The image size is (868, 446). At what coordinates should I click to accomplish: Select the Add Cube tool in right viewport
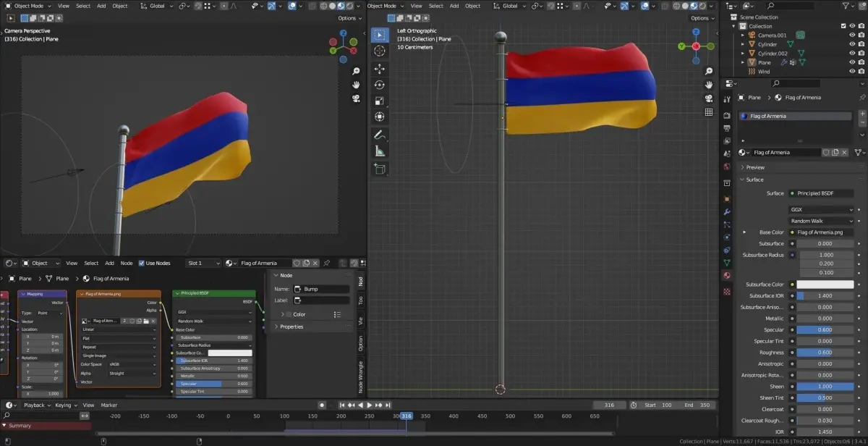(380, 169)
